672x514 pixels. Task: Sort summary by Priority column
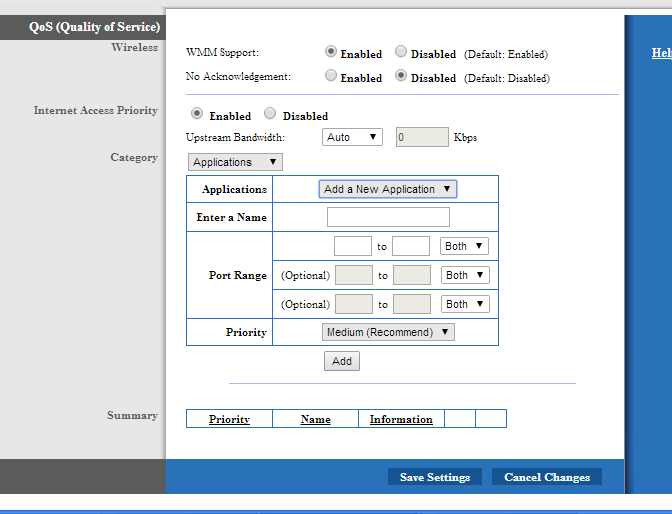229,419
